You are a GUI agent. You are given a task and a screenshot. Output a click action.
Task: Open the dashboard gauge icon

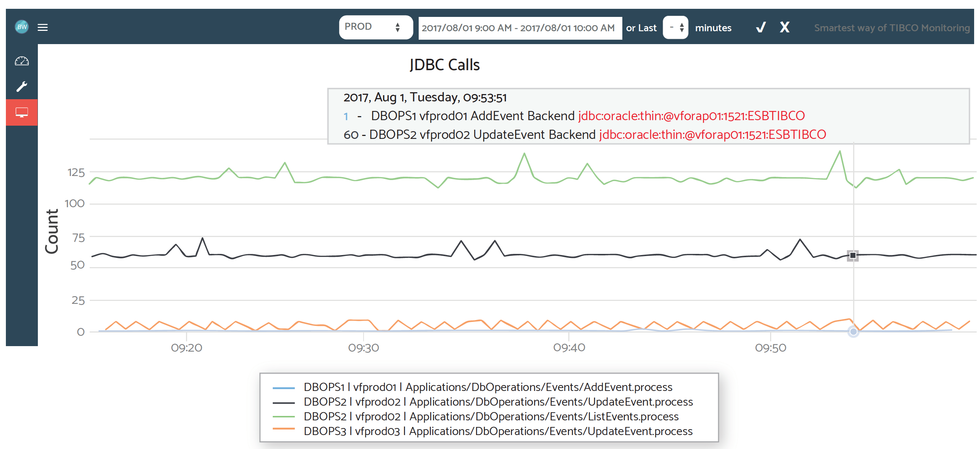pos(22,61)
